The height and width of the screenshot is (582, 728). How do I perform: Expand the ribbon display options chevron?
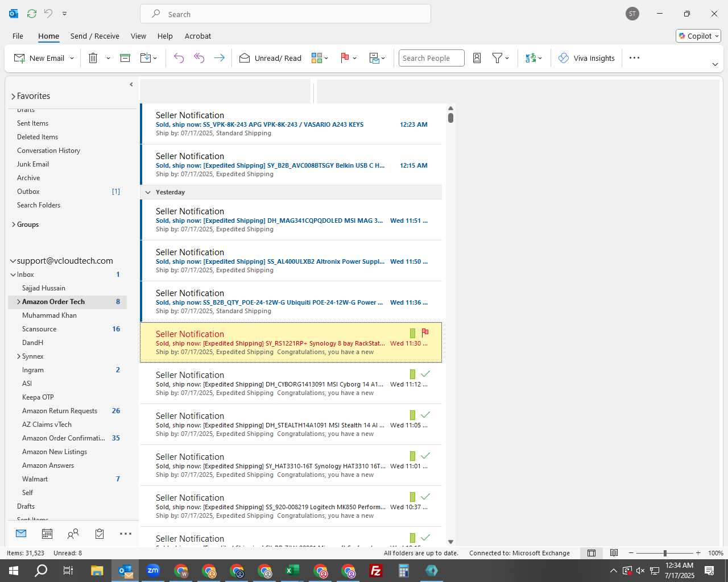click(x=715, y=65)
